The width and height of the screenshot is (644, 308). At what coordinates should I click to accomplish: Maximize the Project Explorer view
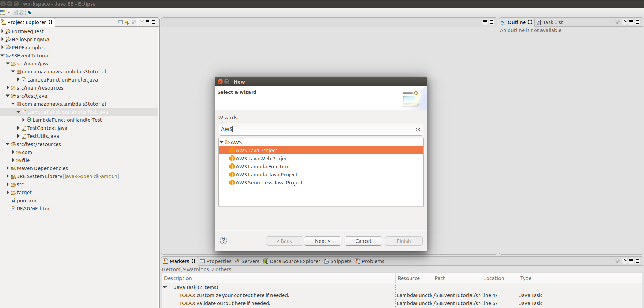[x=154, y=22]
